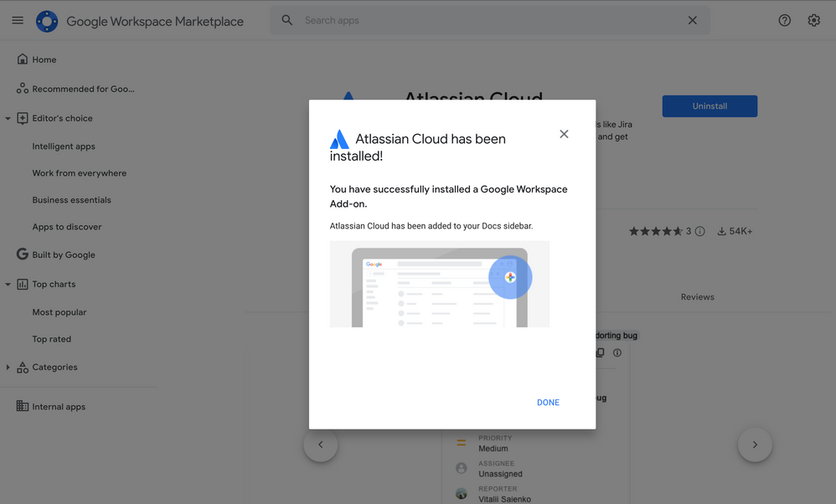Open Business essentials category
Screen dimensions: 836x504
tap(71, 200)
